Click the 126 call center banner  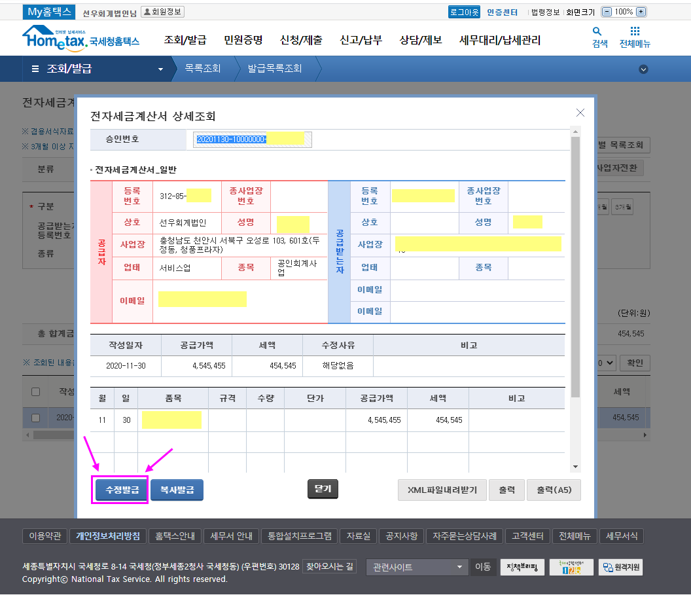571,567
